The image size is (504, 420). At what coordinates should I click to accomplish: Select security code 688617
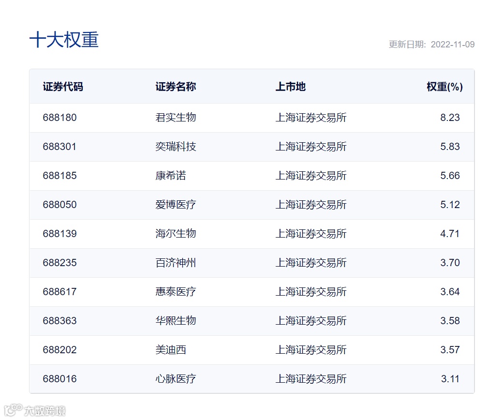(x=60, y=292)
